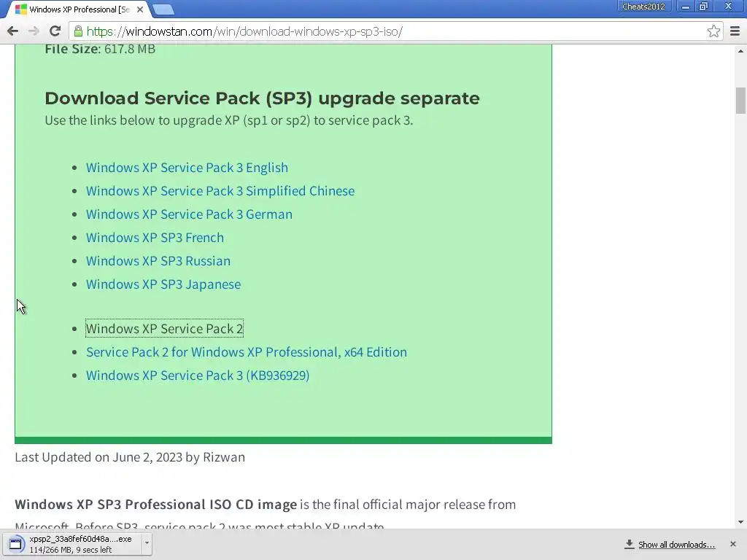View site security via the green padlock
Viewport: 747px width, 560px height.
pyautogui.click(x=78, y=31)
